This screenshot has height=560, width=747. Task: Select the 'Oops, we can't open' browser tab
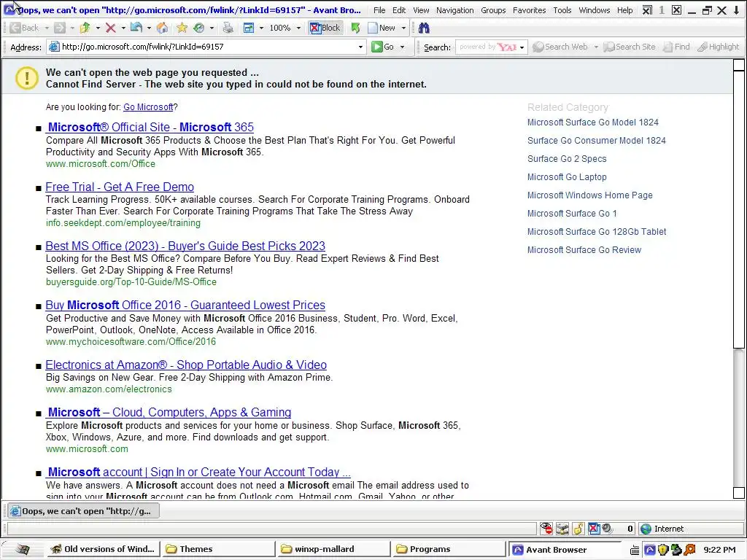tap(83, 511)
